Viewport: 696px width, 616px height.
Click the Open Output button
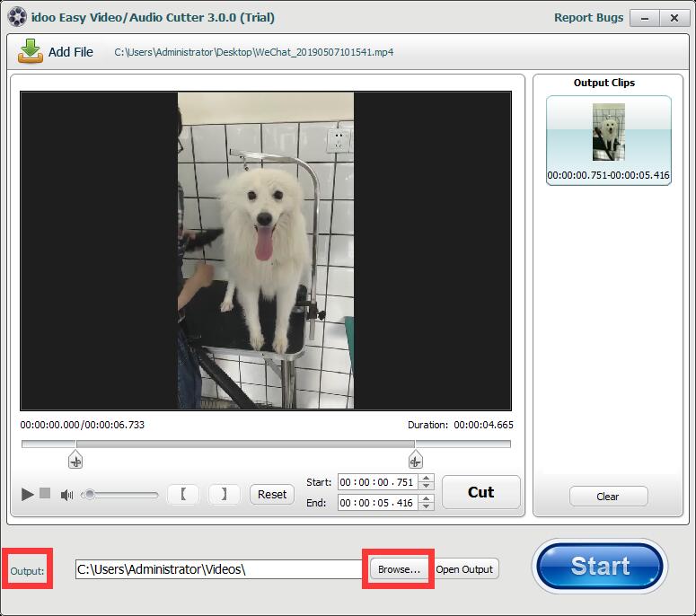pyautogui.click(x=464, y=569)
